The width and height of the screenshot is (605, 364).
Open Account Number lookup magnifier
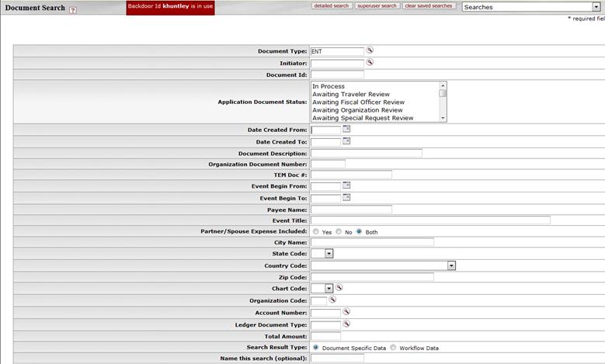346,311
